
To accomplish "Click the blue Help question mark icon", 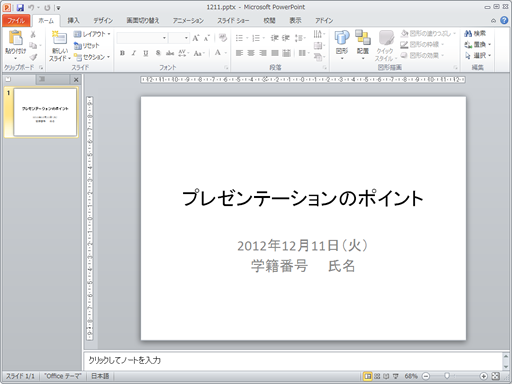I will tap(504, 21).
